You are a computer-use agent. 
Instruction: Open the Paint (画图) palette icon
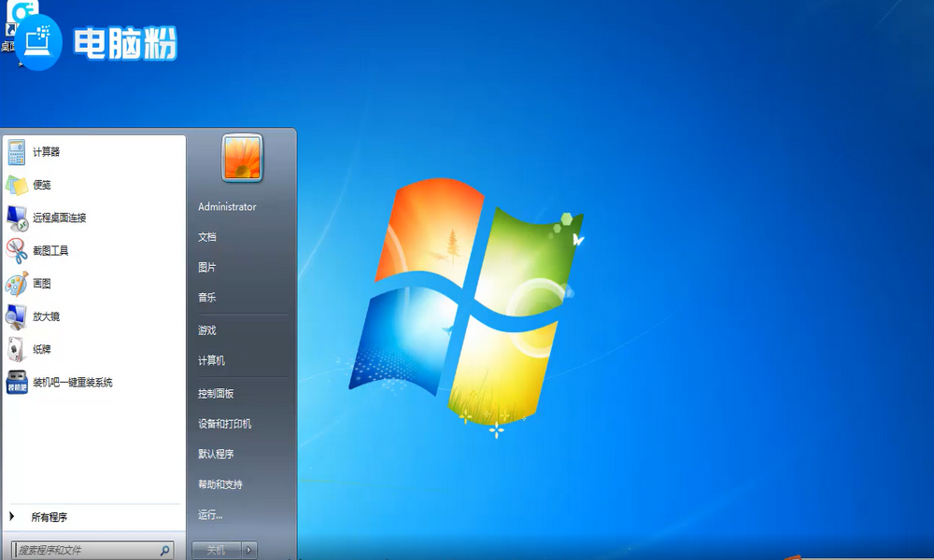tap(17, 284)
